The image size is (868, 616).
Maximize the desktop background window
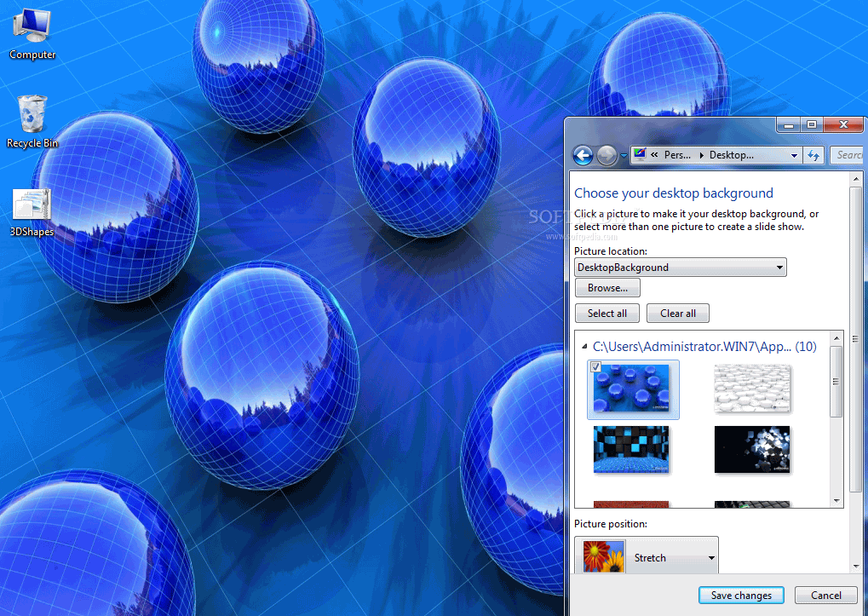pyautogui.click(x=812, y=125)
